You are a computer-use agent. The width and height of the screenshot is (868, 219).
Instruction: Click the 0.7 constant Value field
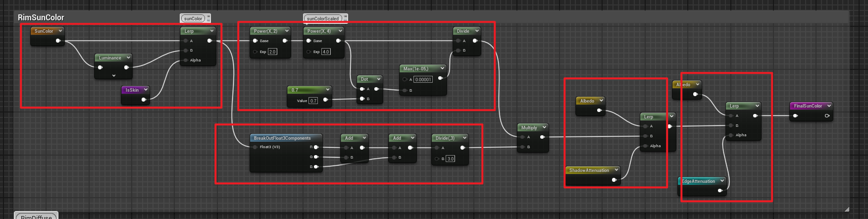(313, 101)
